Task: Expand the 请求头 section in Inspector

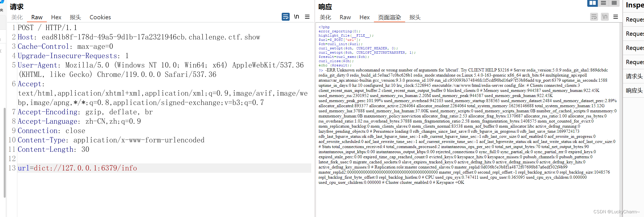Action: coord(634,76)
